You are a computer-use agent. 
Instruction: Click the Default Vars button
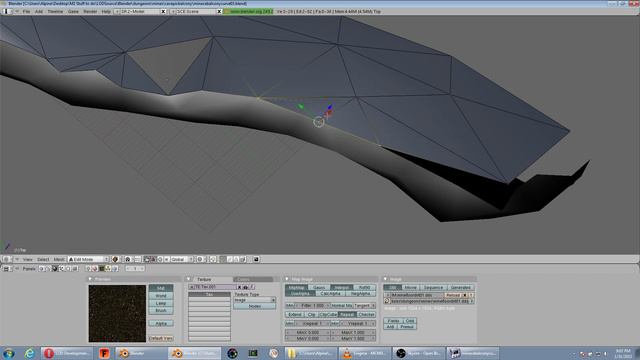(161, 338)
